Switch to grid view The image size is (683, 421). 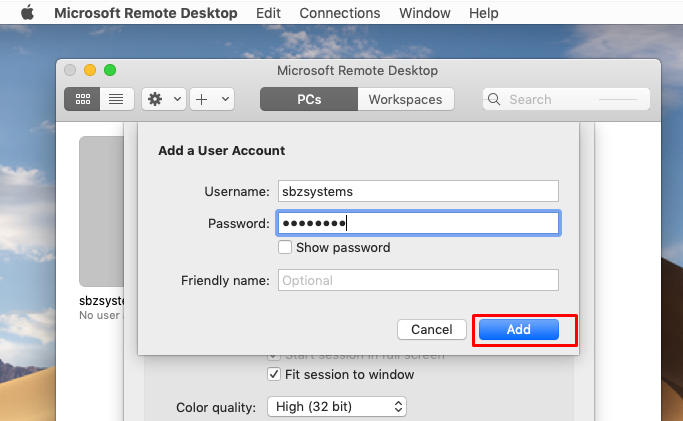click(82, 99)
